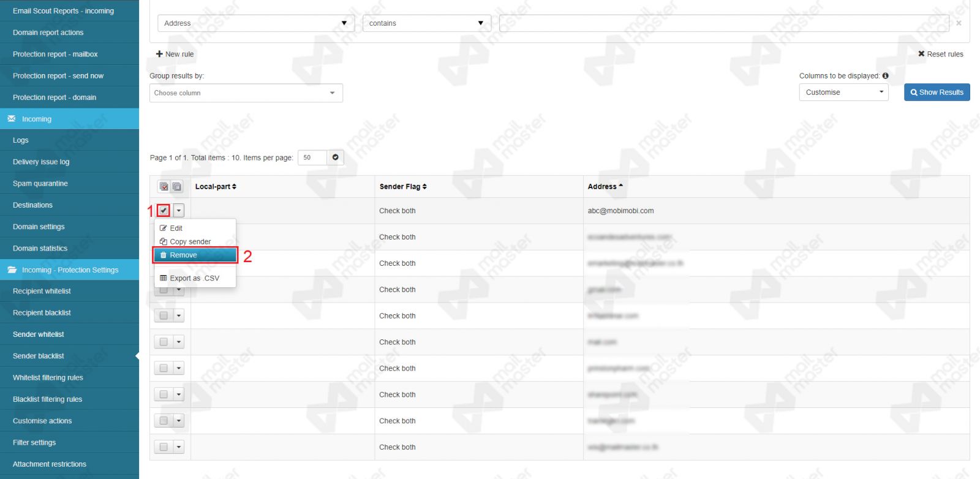Click the sort arrows on Local-part

(x=234, y=187)
